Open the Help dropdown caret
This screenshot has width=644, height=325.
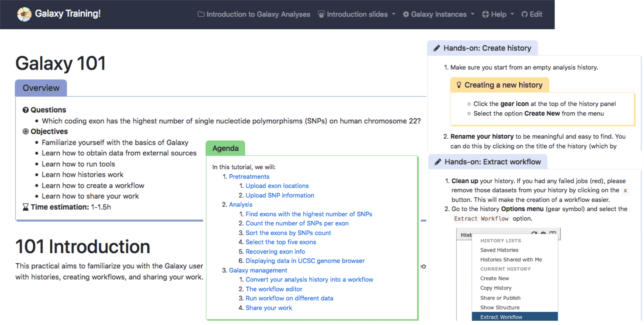[x=512, y=14]
